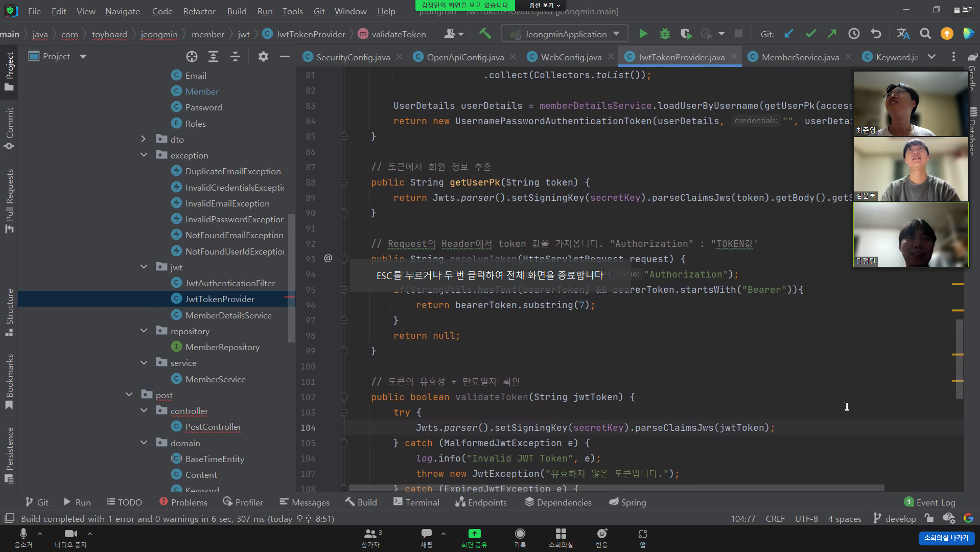
Task: Build project with the hammer icon
Action: point(485,34)
